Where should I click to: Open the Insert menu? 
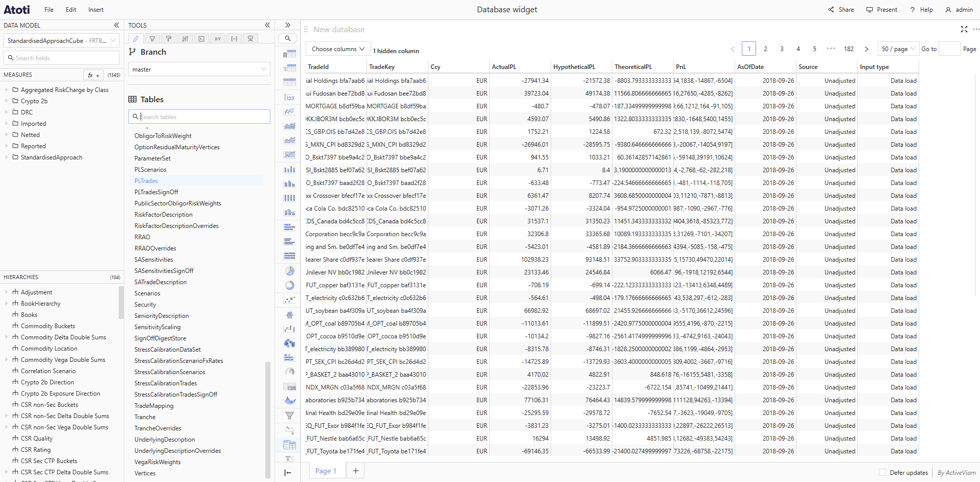(96, 10)
